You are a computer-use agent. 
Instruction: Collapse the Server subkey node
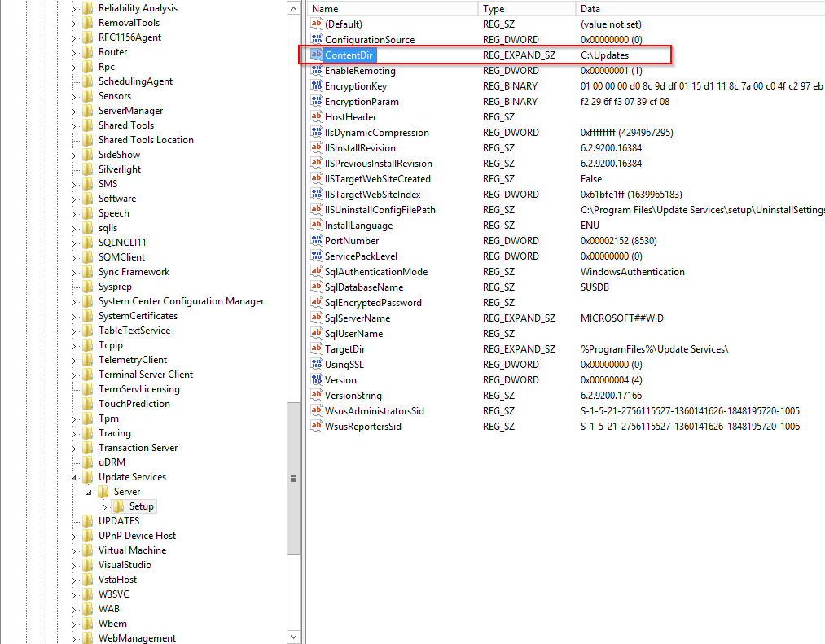click(x=89, y=493)
